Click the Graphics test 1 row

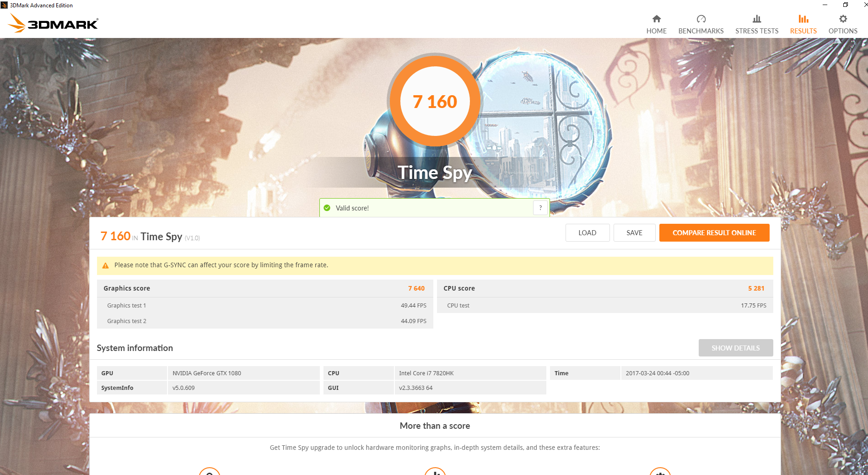pos(265,305)
